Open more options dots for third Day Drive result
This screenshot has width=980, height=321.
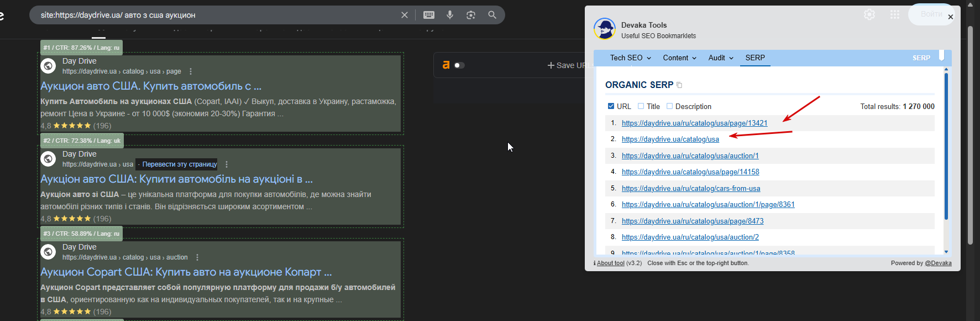point(197,257)
